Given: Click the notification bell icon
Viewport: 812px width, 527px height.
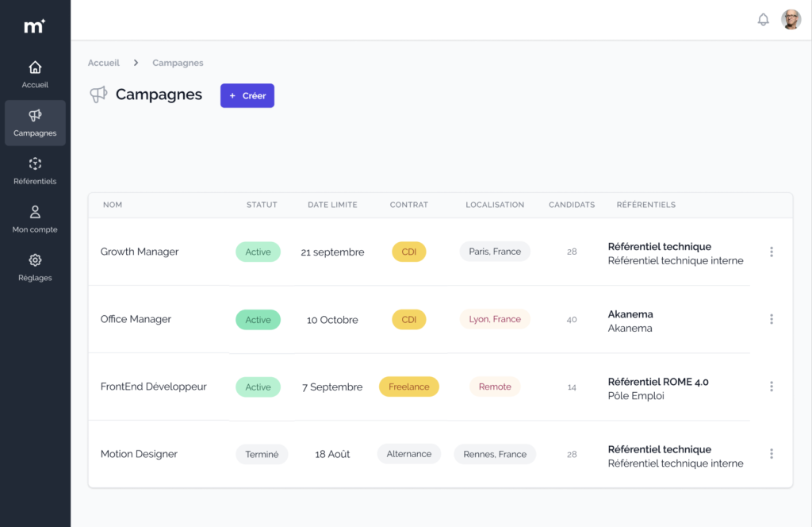Looking at the screenshot, I should pyautogui.click(x=763, y=20).
